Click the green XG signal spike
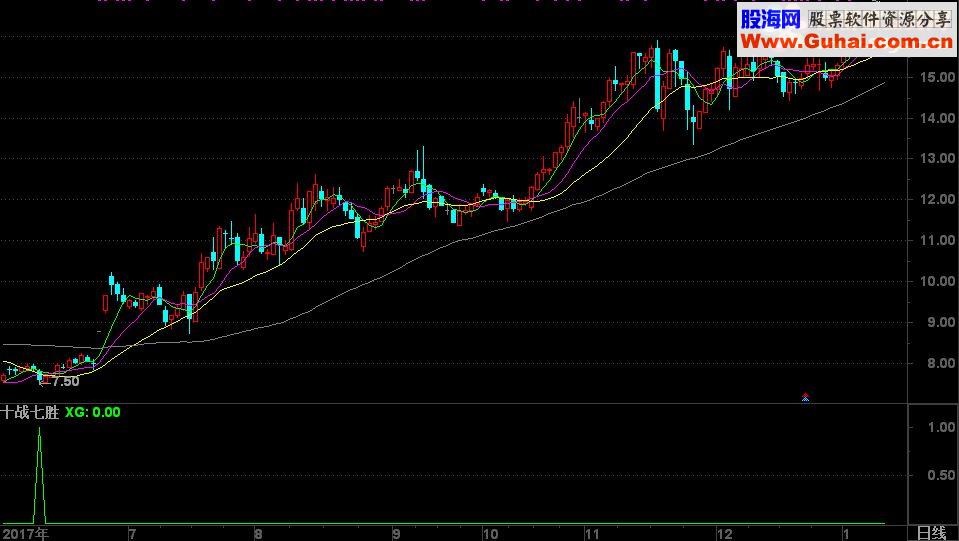Image resolution: width=959 pixels, height=541 pixels. tap(40, 476)
